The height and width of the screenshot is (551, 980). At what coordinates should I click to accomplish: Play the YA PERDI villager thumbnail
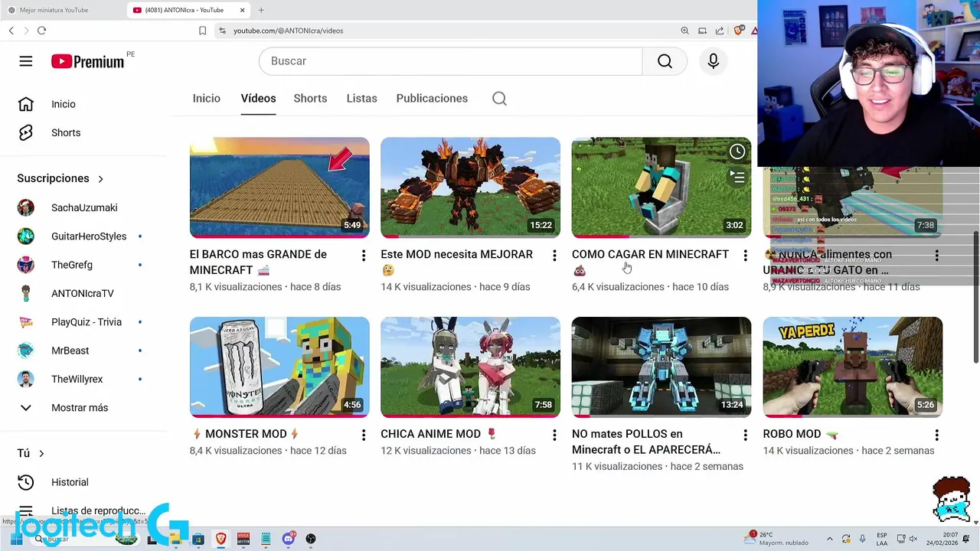[853, 367]
